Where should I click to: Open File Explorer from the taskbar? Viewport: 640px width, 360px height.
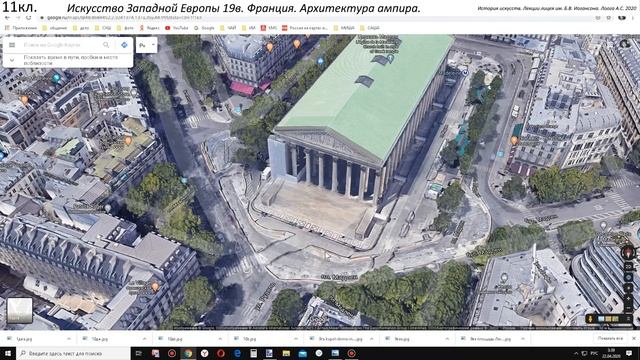286,353
